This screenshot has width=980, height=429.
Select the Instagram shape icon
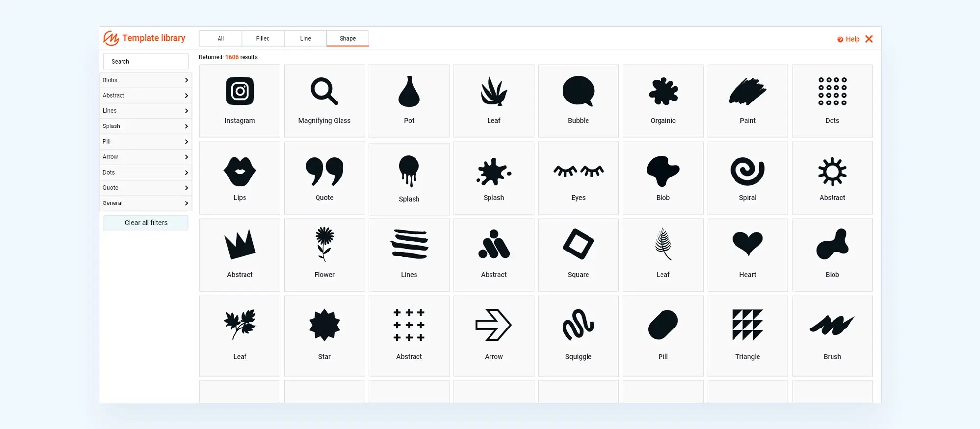240,101
